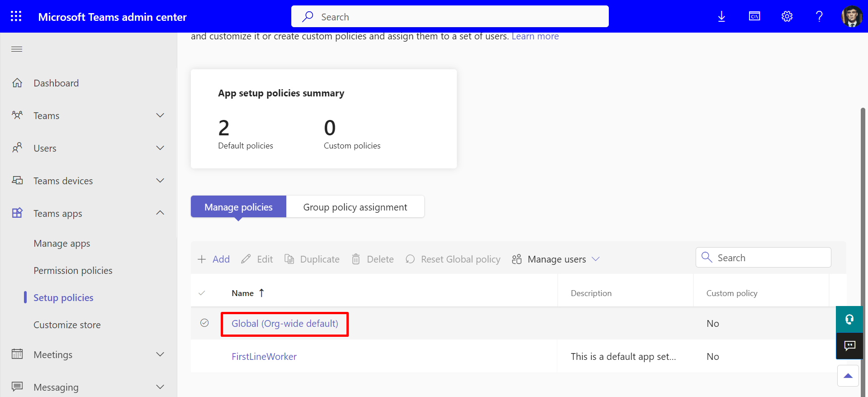Click the sort ascending arrow beside Name
Screen dimensions: 868x397
pyautogui.click(x=261, y=293)
